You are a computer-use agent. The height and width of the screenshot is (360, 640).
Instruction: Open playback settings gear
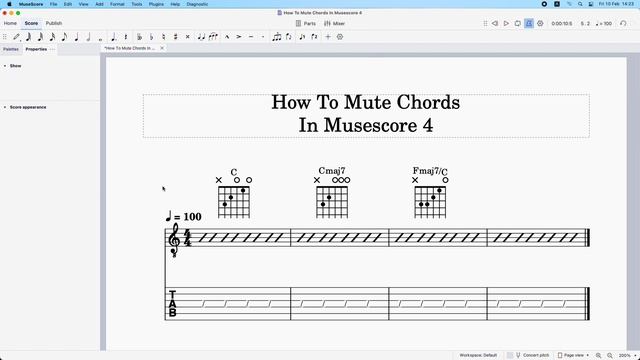click(x=540, y=23)
